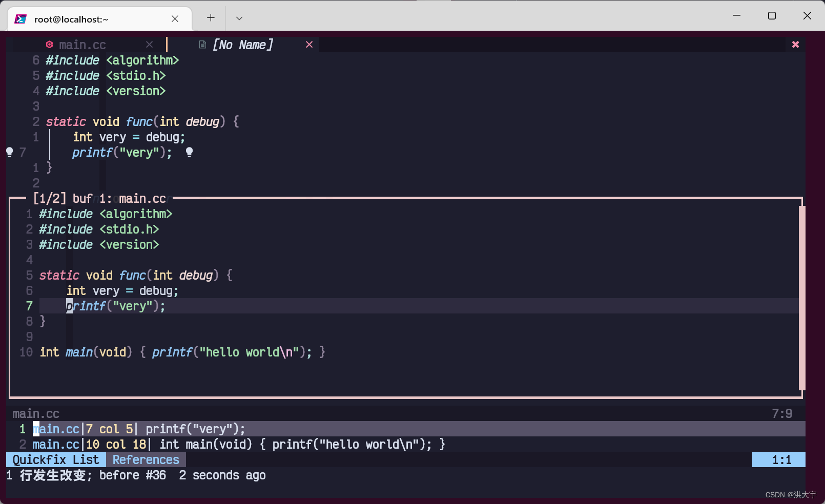Close the main.cc buffer tab
Screen dimensions: 825x504
click(x=149, y=45)
